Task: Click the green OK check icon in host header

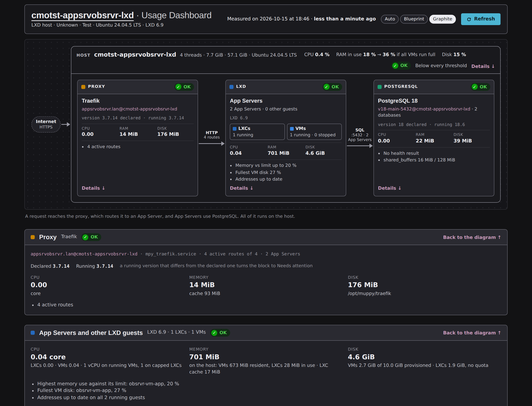Action: coord(395,65)
